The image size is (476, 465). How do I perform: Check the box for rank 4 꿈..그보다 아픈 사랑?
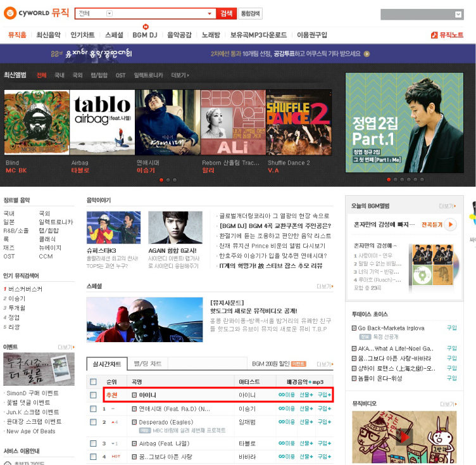[93, 457]
